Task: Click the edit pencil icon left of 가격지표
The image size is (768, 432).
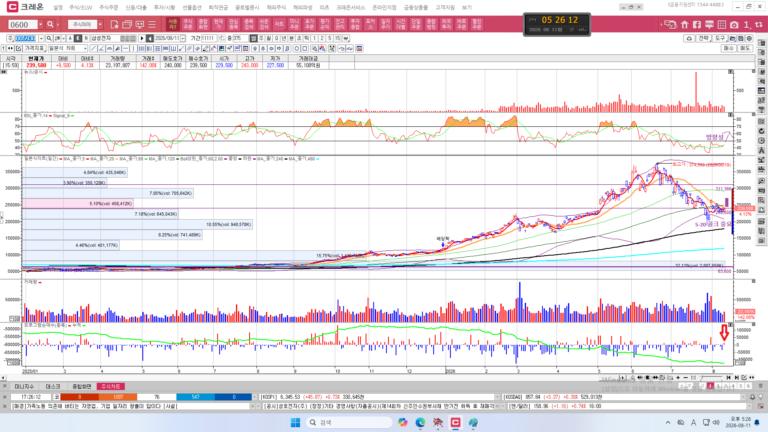Action: tap(18, 48)
